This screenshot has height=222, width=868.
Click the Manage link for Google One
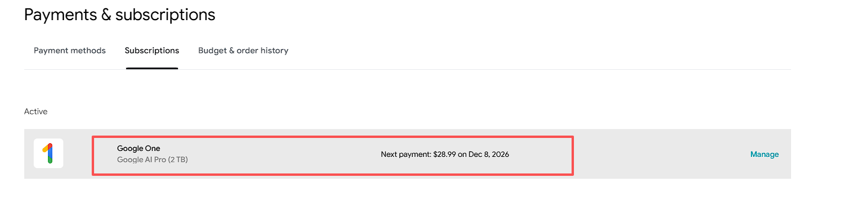764,154
